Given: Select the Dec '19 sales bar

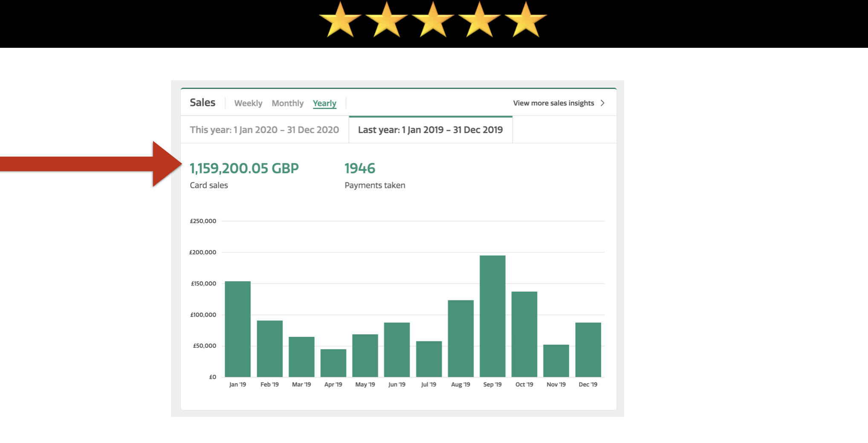Looking at the screenshot, I should click(x=588, y=349).
